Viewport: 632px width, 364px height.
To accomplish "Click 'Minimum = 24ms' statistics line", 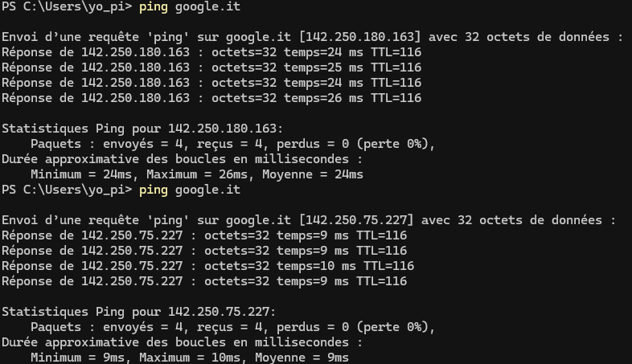I will coord(197,174).
